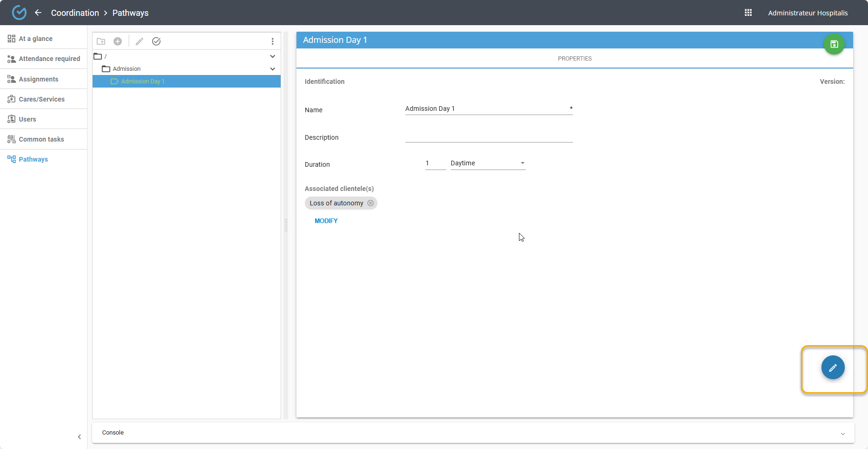Click the Coordination breadcrumb link
868x449 pixels.
pyautogui.click(x=75, y=13)
